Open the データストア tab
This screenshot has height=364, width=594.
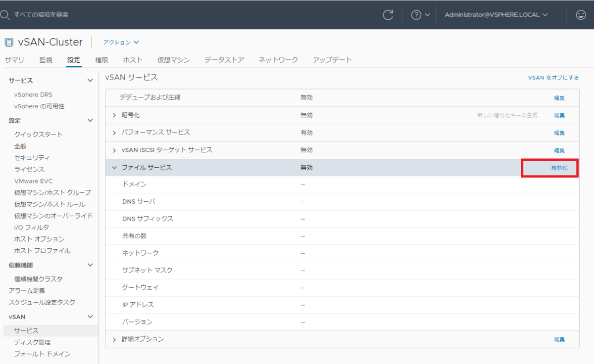click(x=224, y=60)
